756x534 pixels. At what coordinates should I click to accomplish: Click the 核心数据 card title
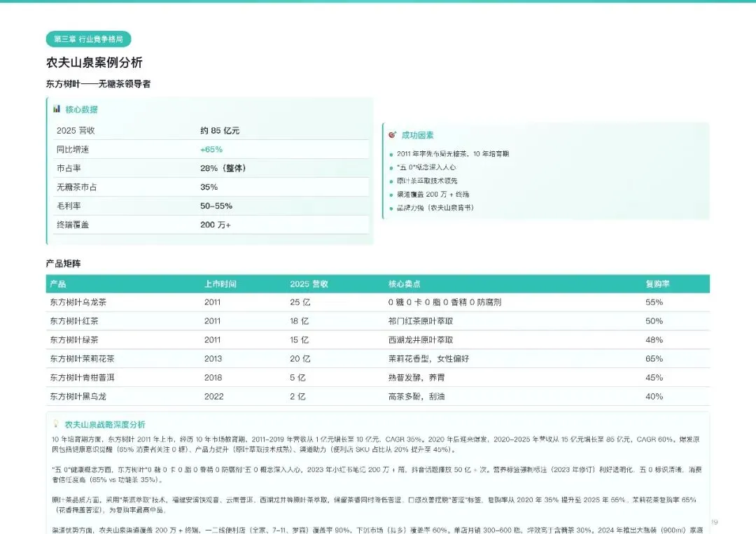tap(81, 109)
